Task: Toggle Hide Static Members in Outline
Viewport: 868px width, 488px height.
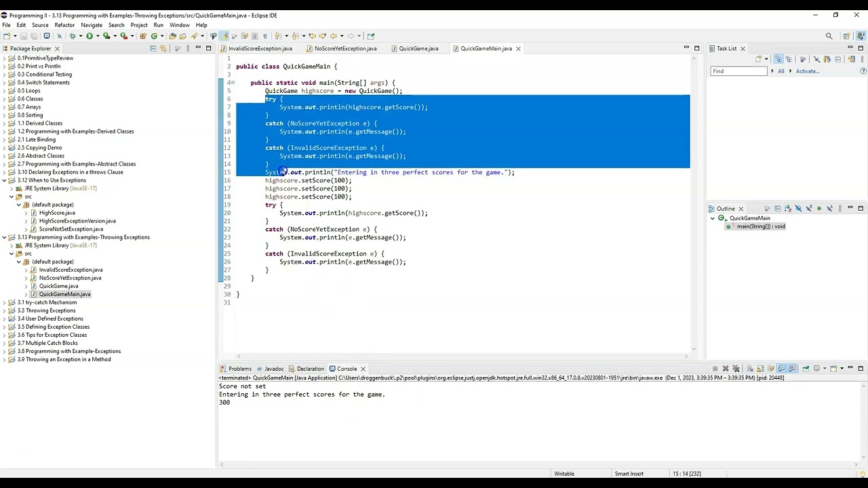Action: click(808, 208)
